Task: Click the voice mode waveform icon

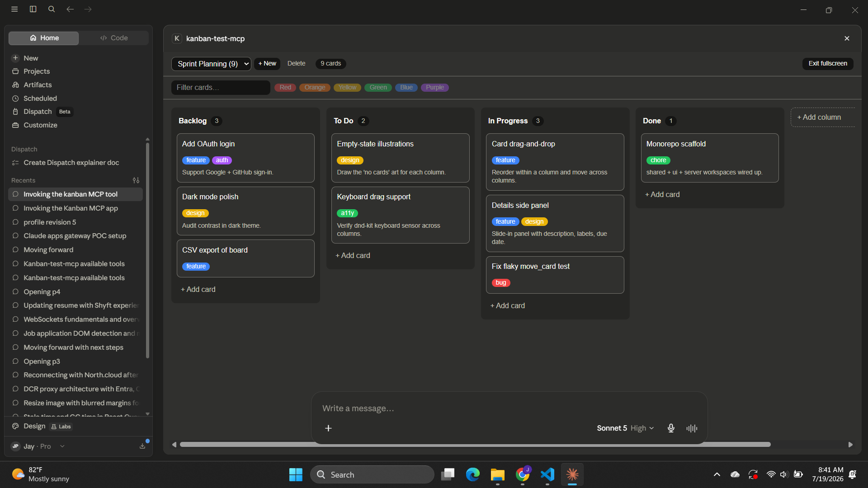Action: 692,428
